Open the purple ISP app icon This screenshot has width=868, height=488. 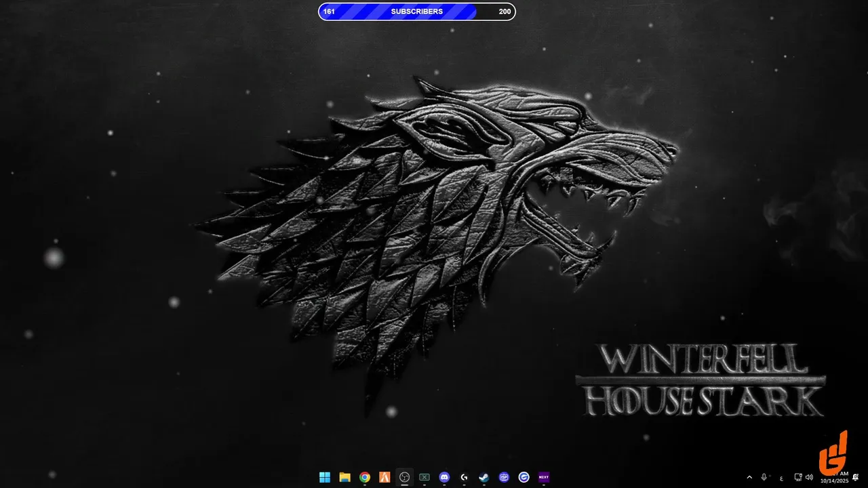[504, 477]
